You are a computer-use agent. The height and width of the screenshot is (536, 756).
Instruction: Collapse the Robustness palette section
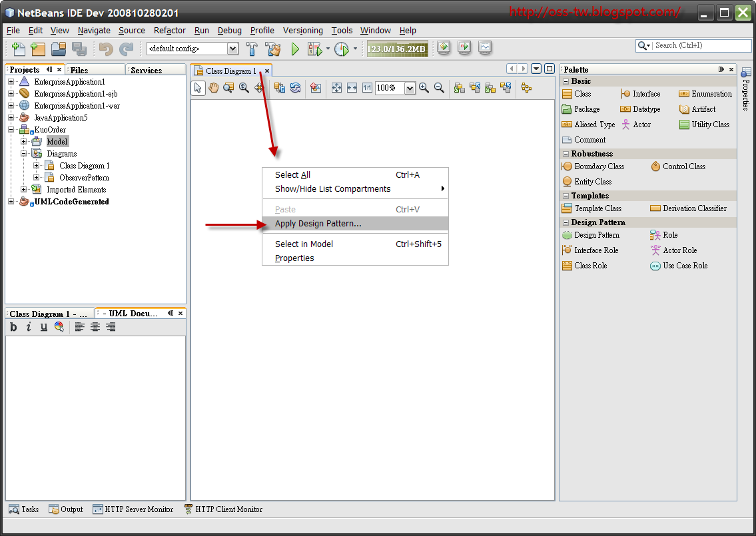(x=566, y=154)
